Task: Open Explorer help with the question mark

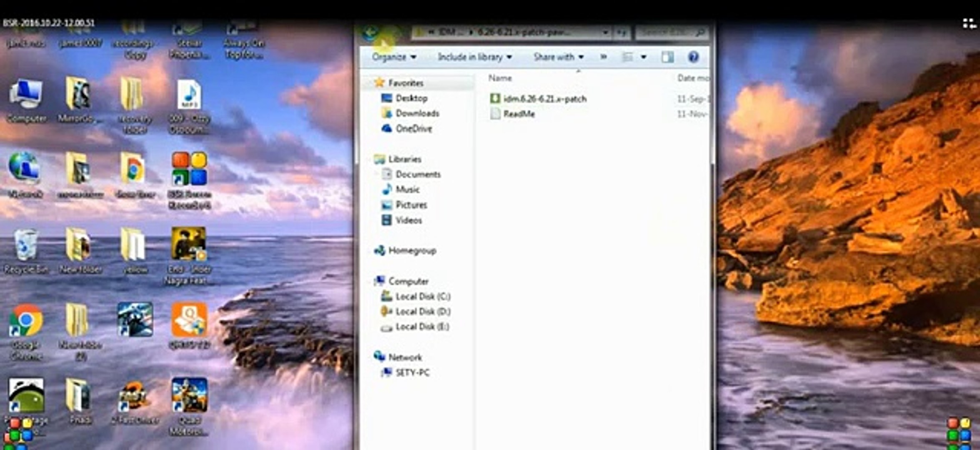Action: (693, 57)
